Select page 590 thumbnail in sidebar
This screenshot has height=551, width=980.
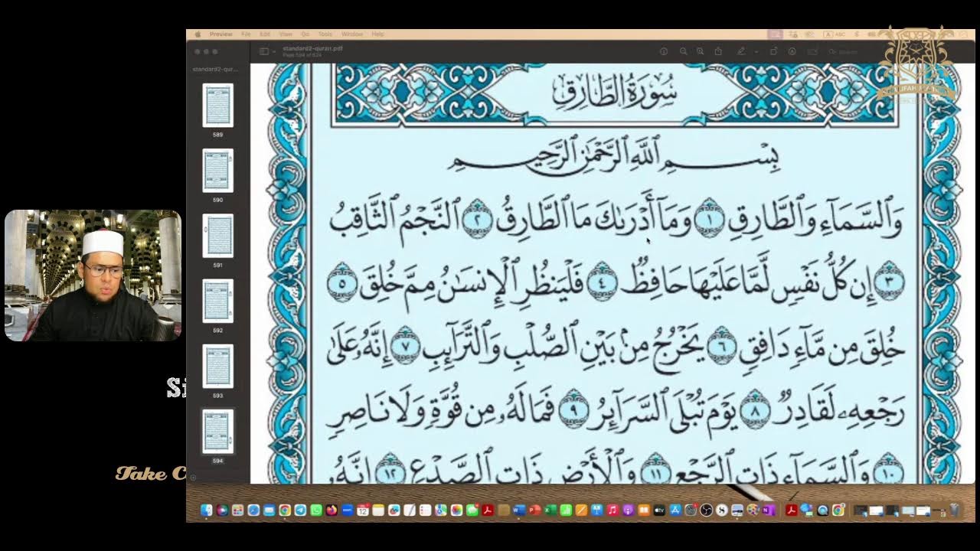[217, 170]
